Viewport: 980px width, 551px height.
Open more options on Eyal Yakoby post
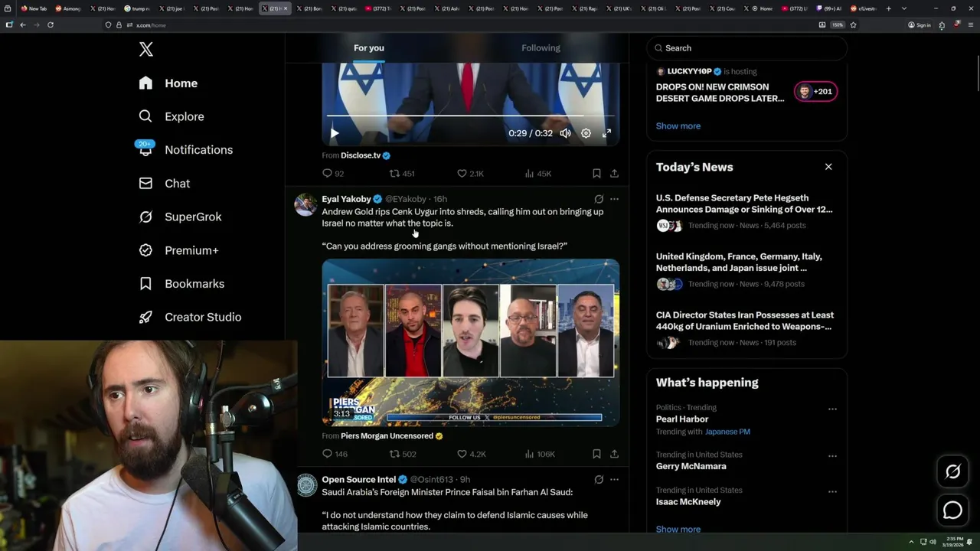(x=614, y=199)
